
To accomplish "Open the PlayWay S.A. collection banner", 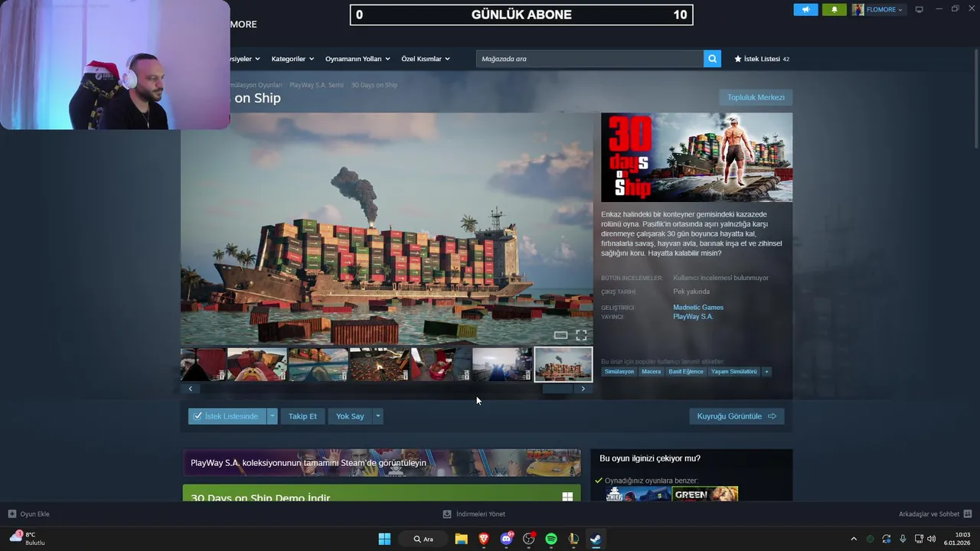I will 381,463.
